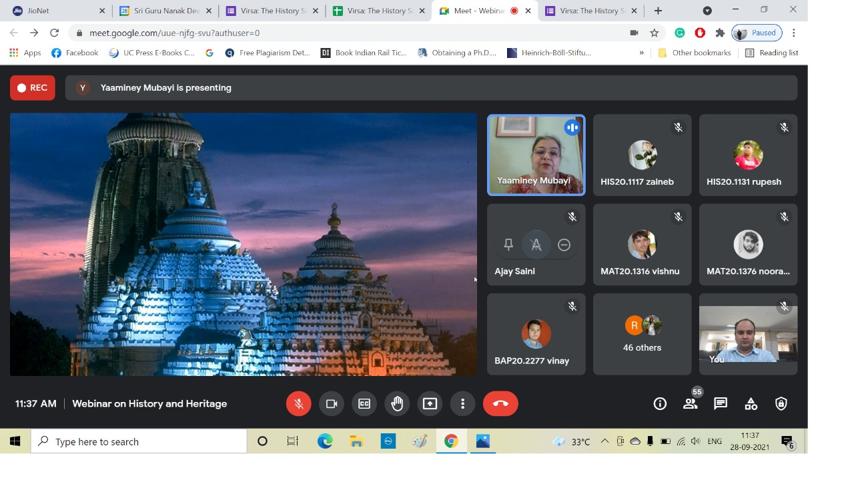
Task: Pin Ajay Saini's video tile
Action: tap(508, 245)
